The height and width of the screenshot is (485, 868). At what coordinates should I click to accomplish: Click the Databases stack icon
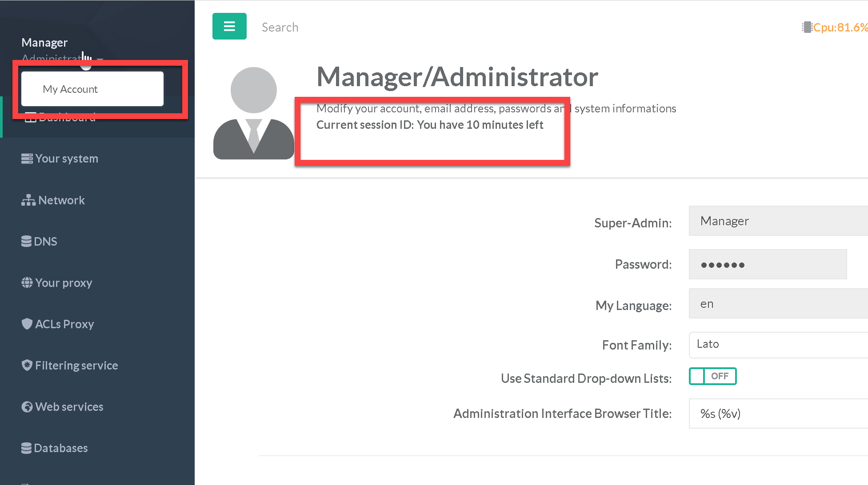[27, 448]
